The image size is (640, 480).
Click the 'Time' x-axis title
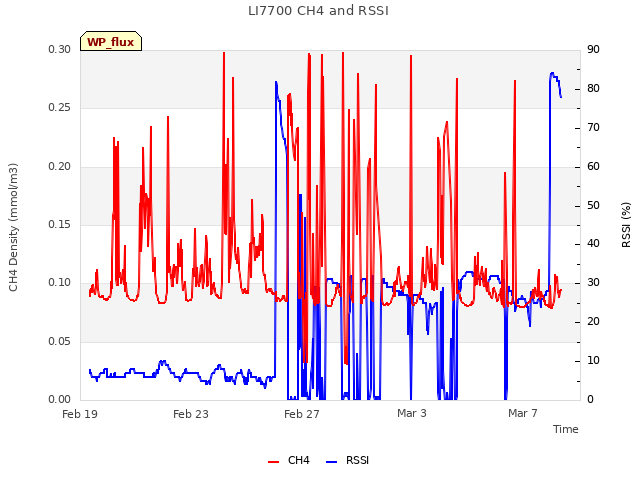(566, 429)
